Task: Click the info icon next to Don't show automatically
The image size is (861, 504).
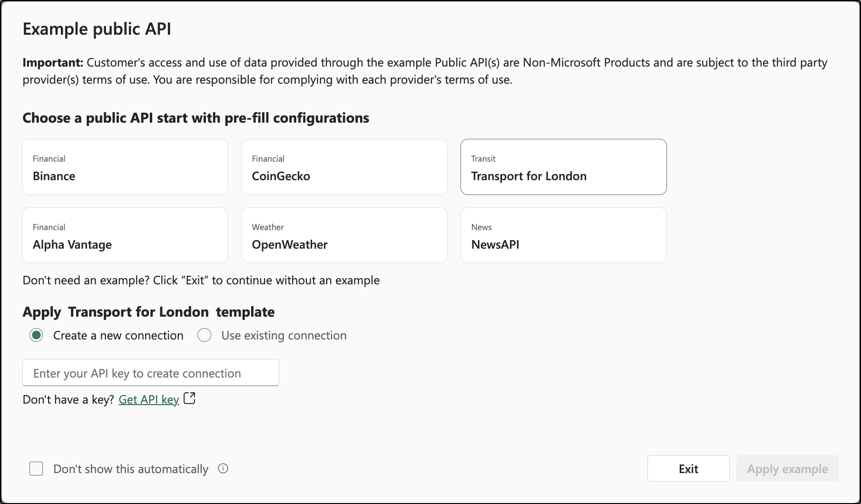Action: point(223,469)
